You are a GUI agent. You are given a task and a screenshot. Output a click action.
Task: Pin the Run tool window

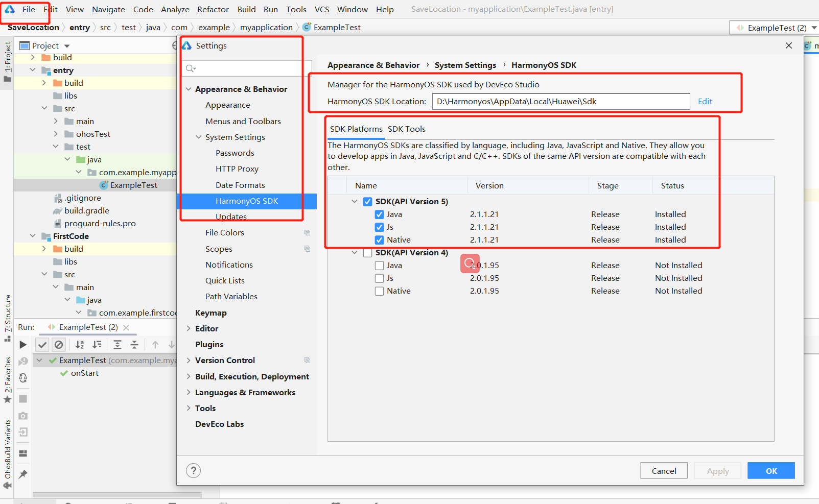22,474
